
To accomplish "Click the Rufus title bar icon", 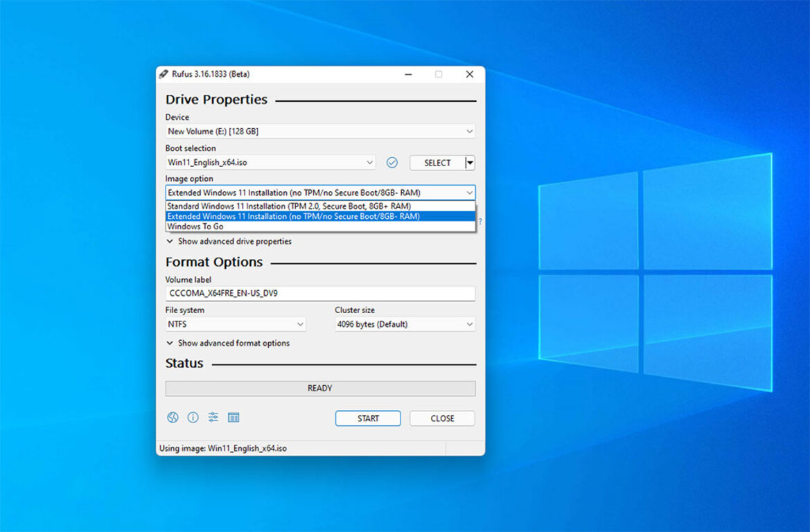I will [164, 74].
